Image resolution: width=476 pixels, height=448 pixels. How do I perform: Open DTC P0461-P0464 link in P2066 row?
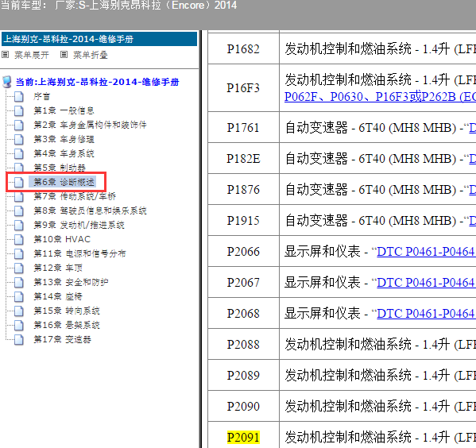(426, 252)
